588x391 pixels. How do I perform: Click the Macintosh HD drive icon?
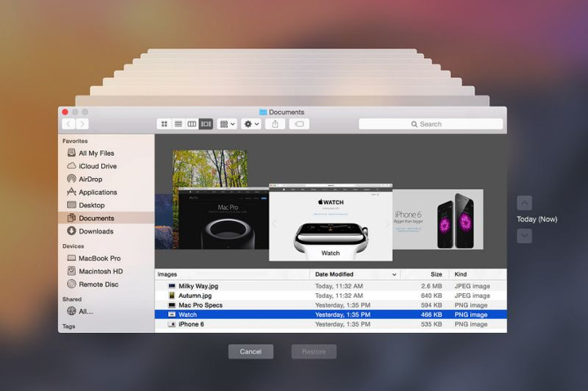(71, 271)
